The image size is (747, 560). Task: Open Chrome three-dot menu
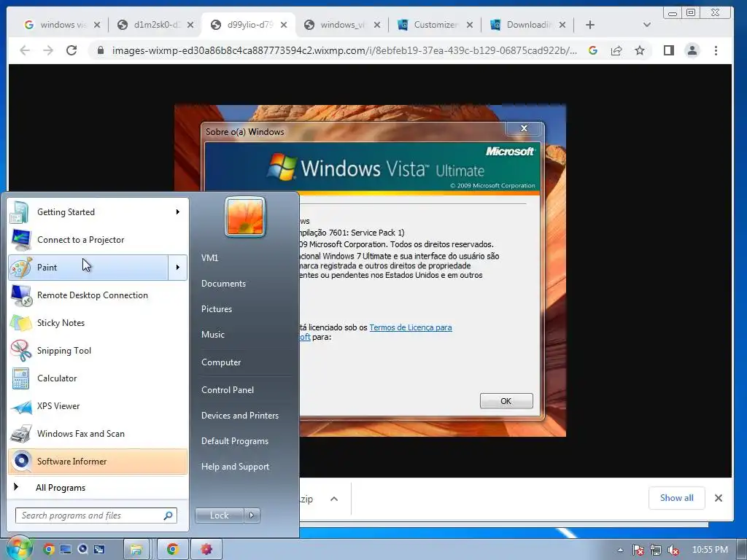[x=716, y=50]
